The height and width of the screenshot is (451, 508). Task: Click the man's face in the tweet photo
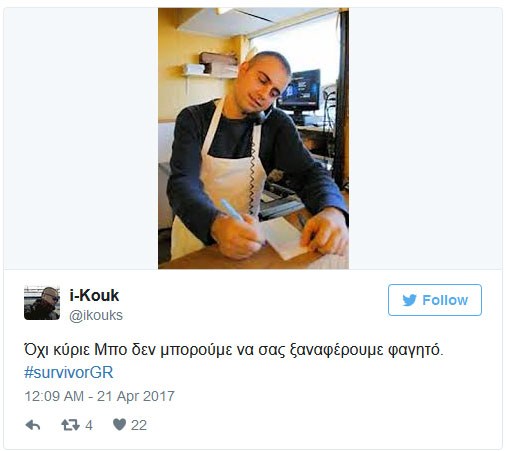pyautogui.click(x=263, y=85)
